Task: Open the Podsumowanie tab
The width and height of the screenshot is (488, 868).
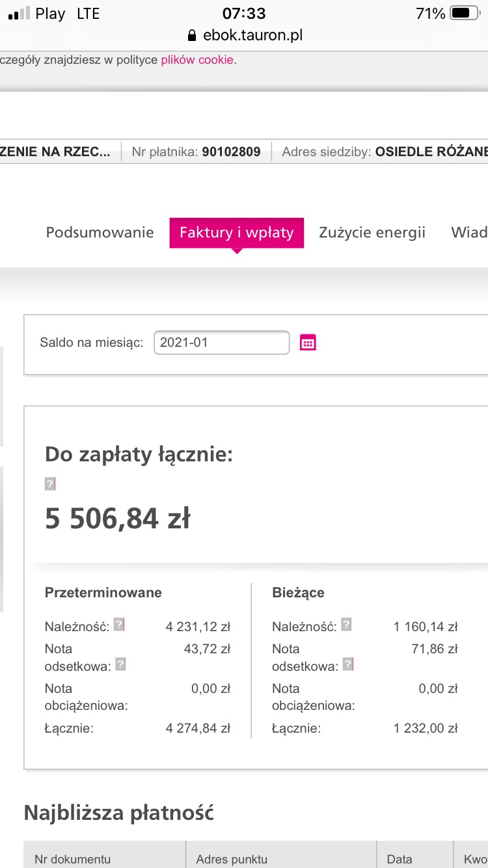Action: click(x=100, y=232)
